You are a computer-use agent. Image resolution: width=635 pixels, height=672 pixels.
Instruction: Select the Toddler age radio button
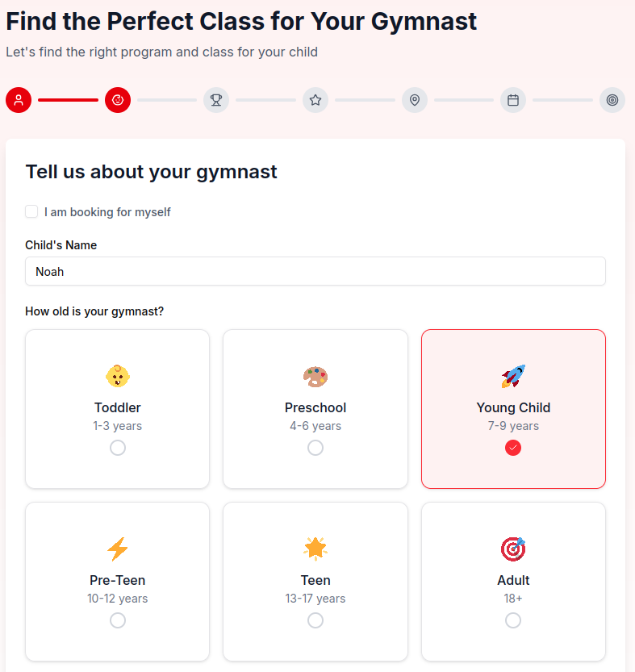(117, 447)
